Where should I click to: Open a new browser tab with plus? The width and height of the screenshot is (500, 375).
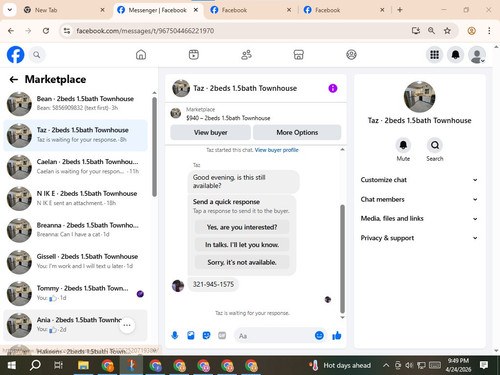[400, 10]
